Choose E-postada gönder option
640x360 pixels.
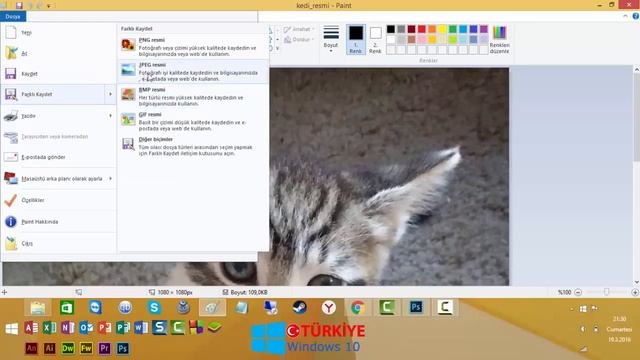pyautogui.click(x=58, y=157)
